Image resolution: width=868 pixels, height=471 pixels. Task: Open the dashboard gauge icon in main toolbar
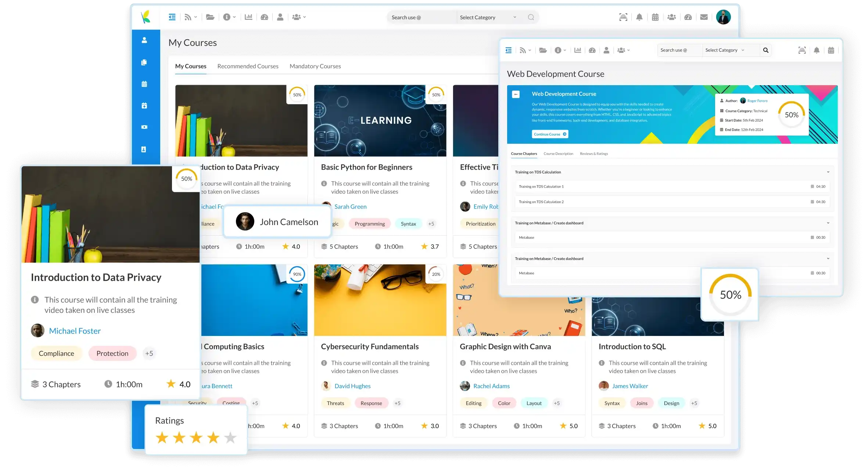tap(264, 17)
